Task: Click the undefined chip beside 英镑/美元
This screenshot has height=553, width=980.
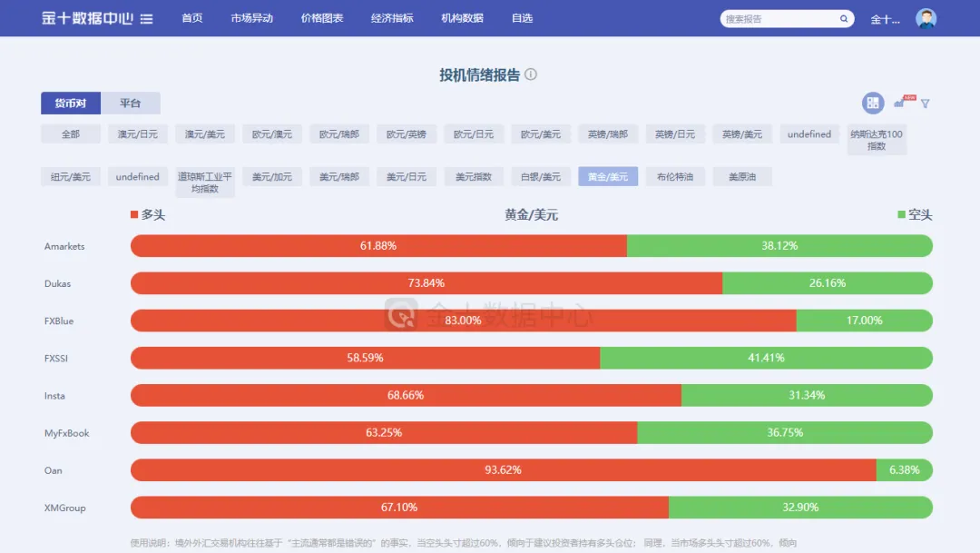Action: pos(809,133)
